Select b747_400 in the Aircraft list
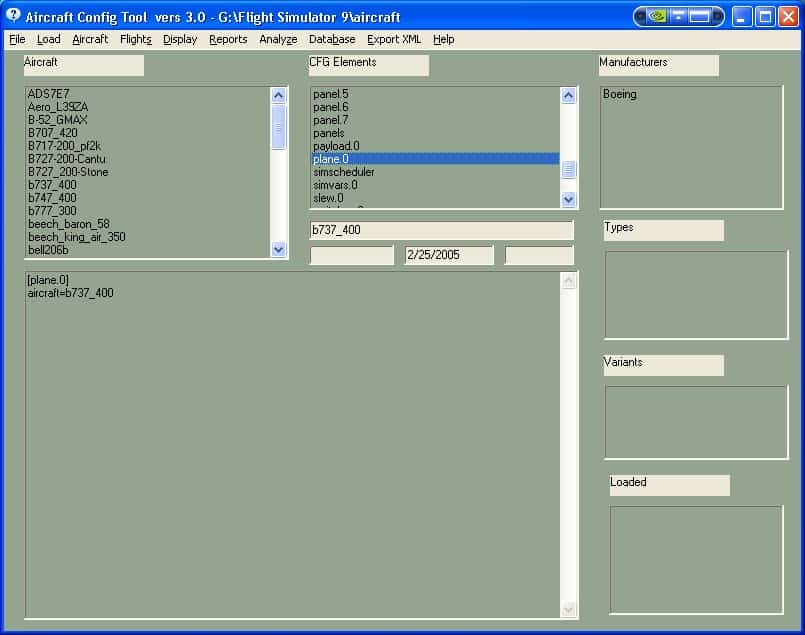This screenshot has width=805, height=635. point(52,198)
